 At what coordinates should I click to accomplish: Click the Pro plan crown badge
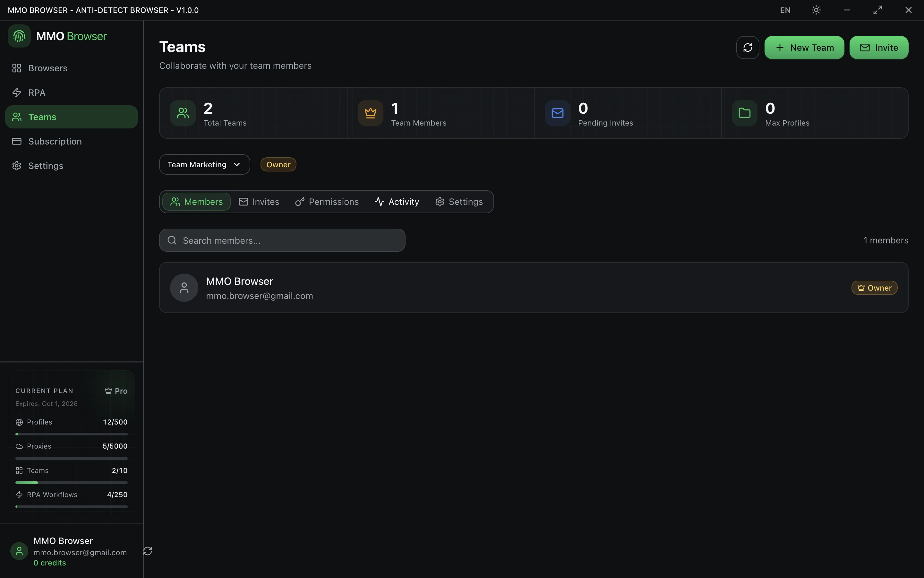tap(116, 391)
